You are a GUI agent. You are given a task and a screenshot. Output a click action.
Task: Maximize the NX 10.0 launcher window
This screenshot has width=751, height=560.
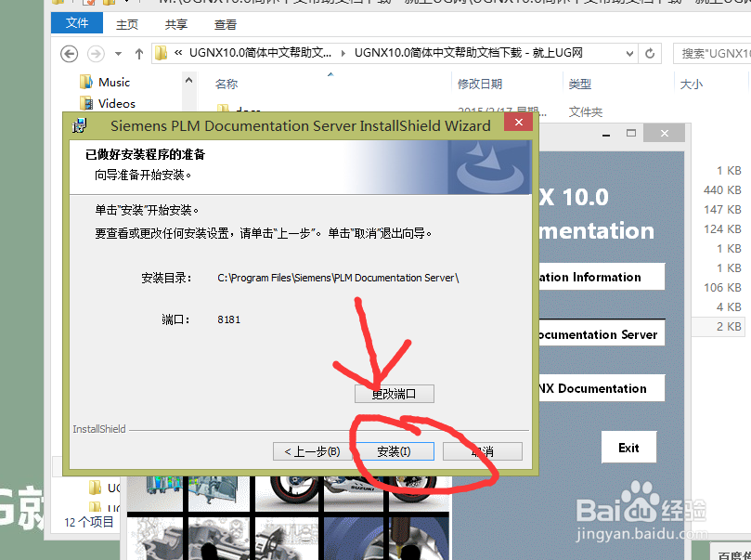(x=631, y=133)
